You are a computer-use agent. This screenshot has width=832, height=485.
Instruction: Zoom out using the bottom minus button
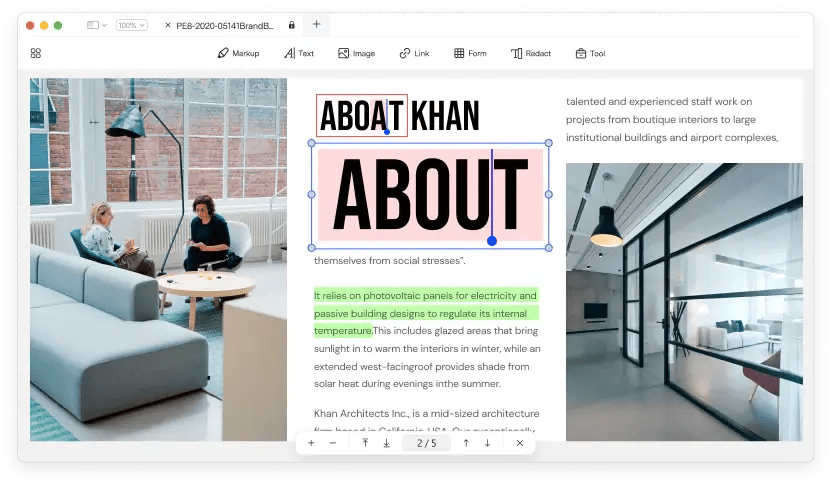point(332,443)
